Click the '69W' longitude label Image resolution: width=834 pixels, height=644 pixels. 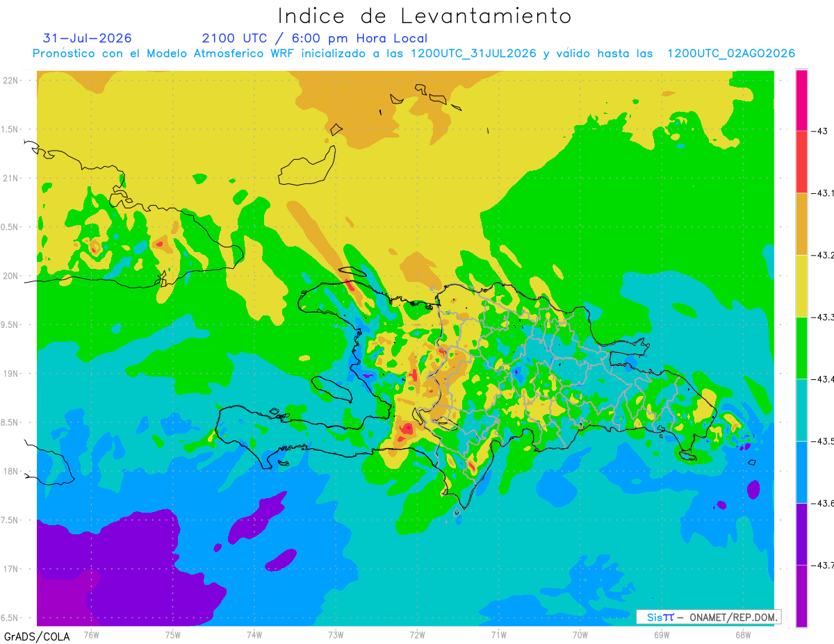point(662,634)
